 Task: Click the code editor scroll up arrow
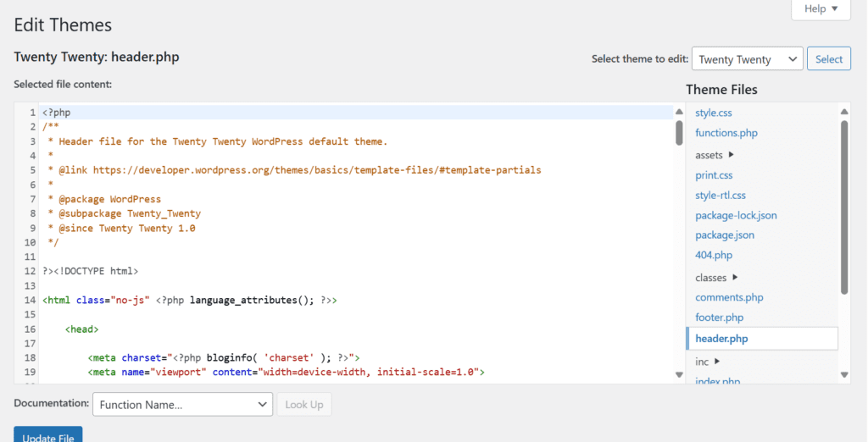coord(679,112)
